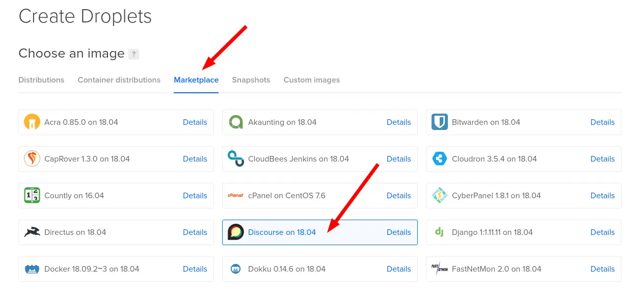Screen dimensions: 644x292
Task: Go to the Snapshots tab
Action: pyautogui.click(x=251, y=80)
